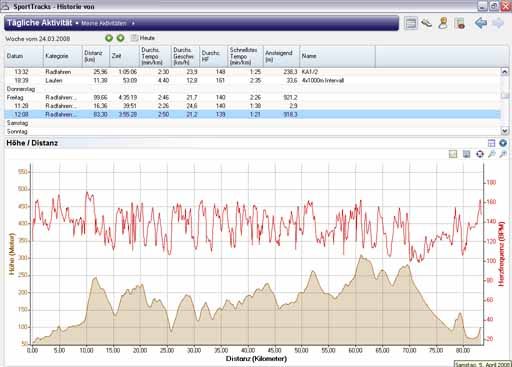
Task: Open the chart panel layout icon
Action: (491, 143)
